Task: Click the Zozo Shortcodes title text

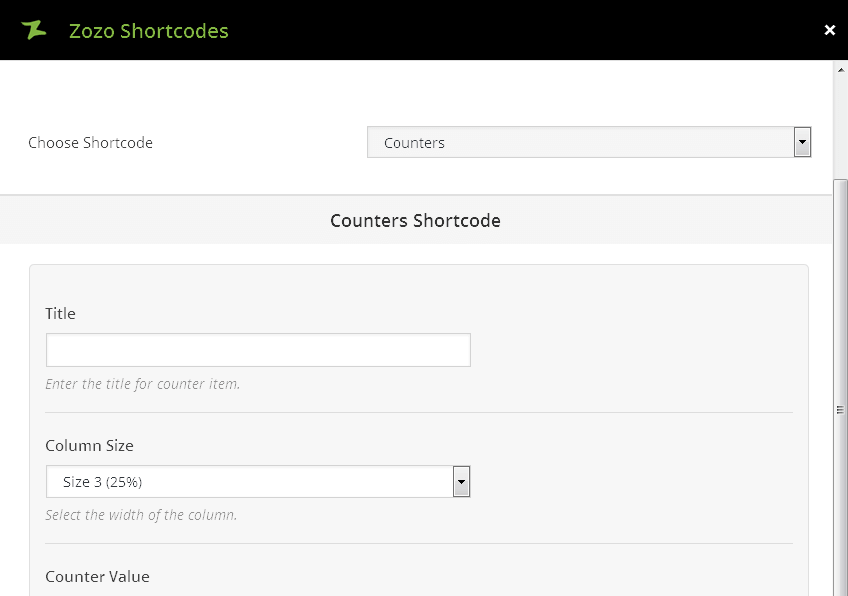Action: tap(148, 31)
